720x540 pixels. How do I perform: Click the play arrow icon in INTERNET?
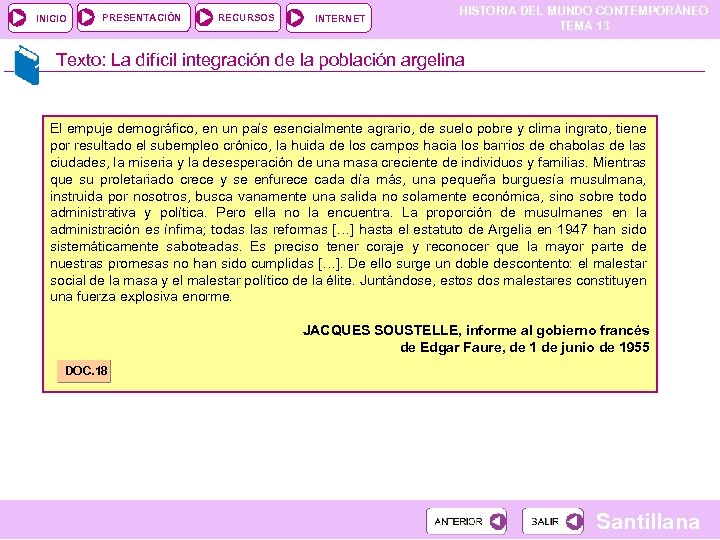click(x=295, y=18)
